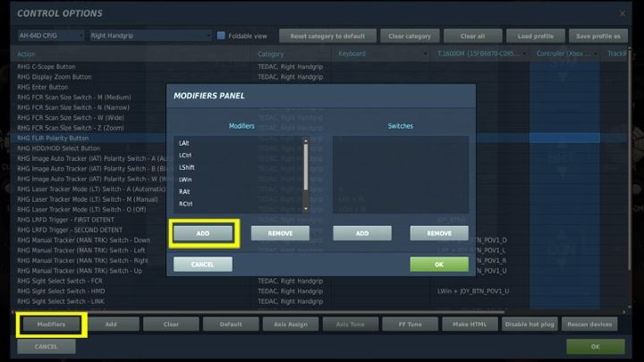The image size is (644, 362).
Task: Open the AH-64D CP/G aircraft dropdown
Action: (x=51, y=36)
